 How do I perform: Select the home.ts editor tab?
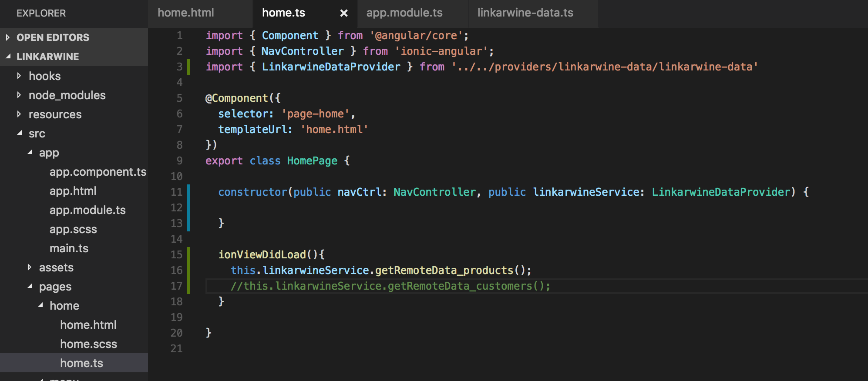(x=283, y=13)
